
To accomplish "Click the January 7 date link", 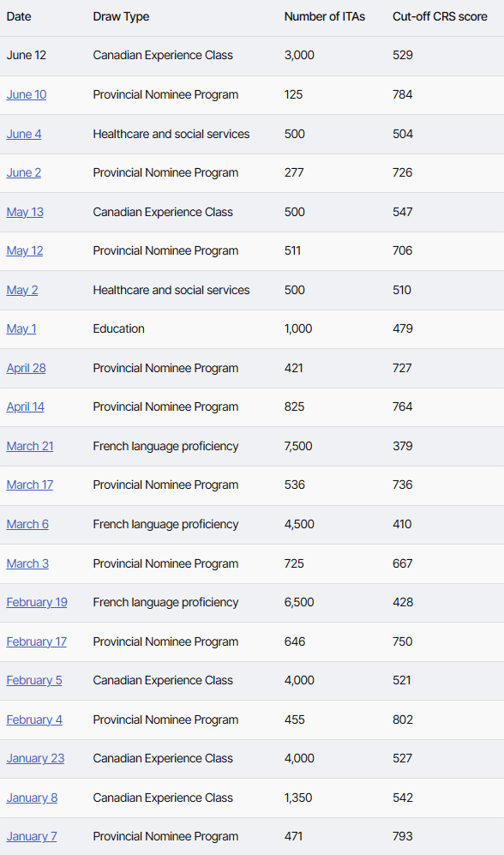I will [x=32, y=836].
